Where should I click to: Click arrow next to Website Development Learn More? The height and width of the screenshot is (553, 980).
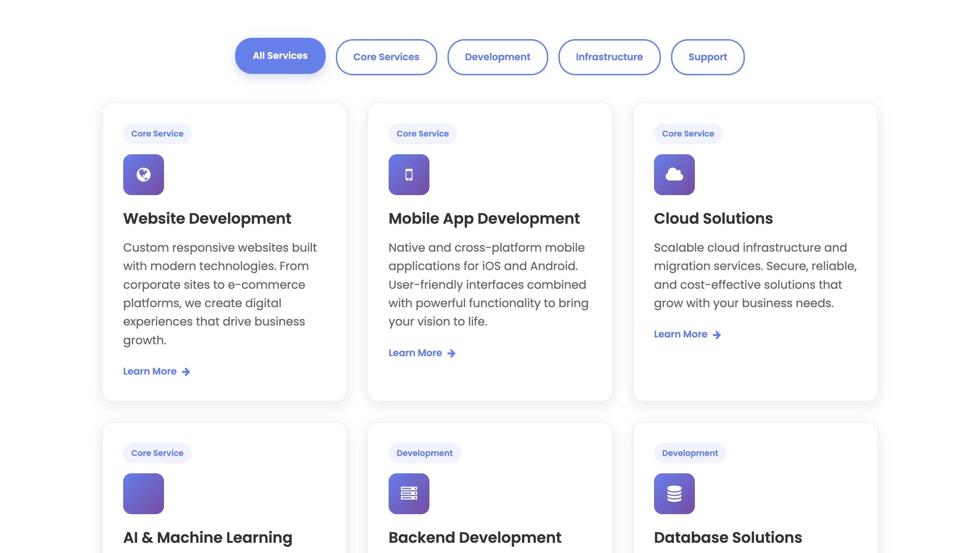186,372
